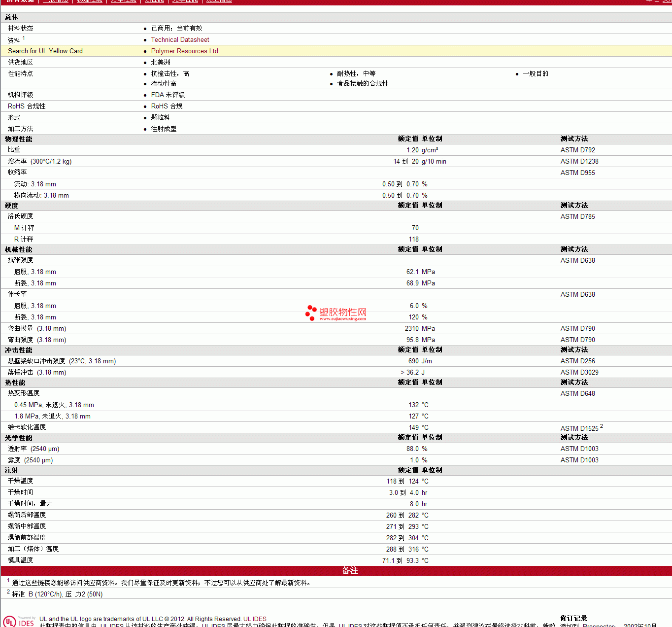Click the 维卡软化温度 row label
The height and width of the screenshot is (627, 672).
[x=27, y=427]
